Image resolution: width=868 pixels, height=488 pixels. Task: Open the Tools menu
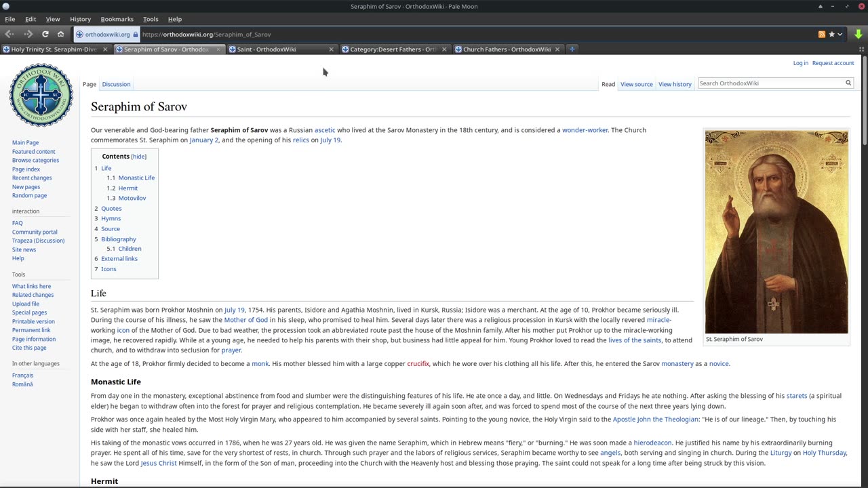point(151,19)
